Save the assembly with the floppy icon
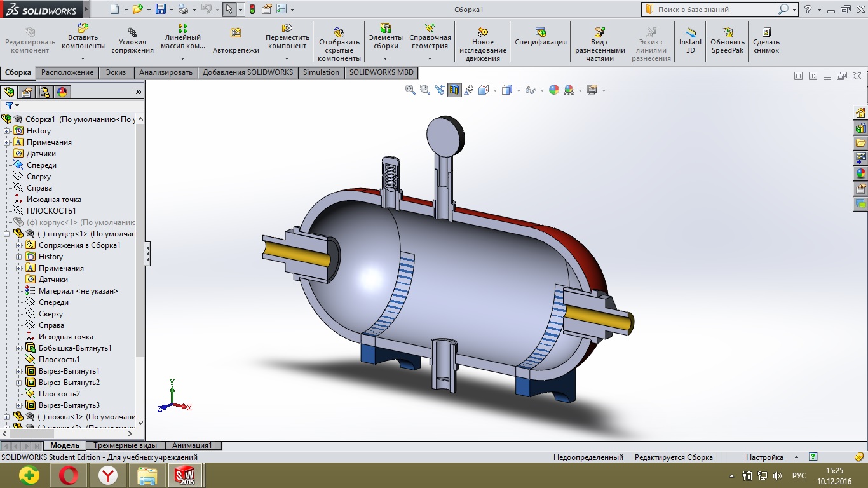Viewport: 868px width, 488px height. click(x=161, y=10)
